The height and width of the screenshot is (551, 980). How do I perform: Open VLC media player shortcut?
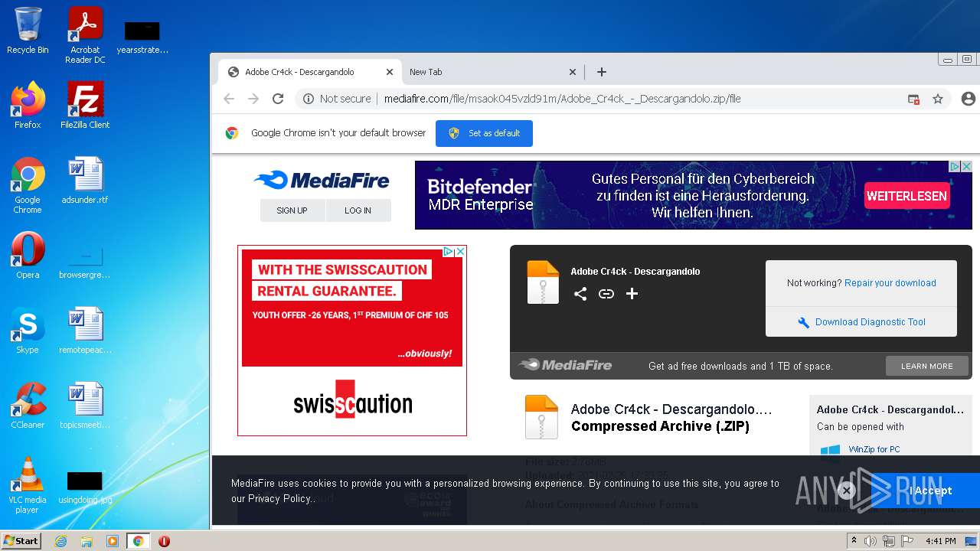tap(28, 485)
